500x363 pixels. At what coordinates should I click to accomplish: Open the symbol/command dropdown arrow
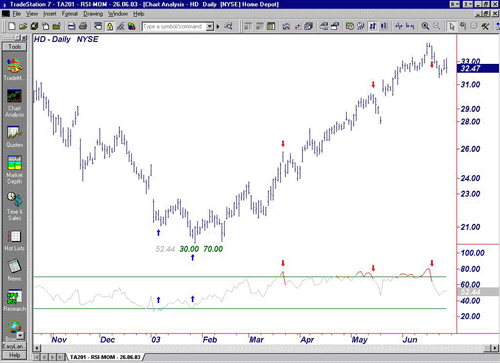pos(210,26)
